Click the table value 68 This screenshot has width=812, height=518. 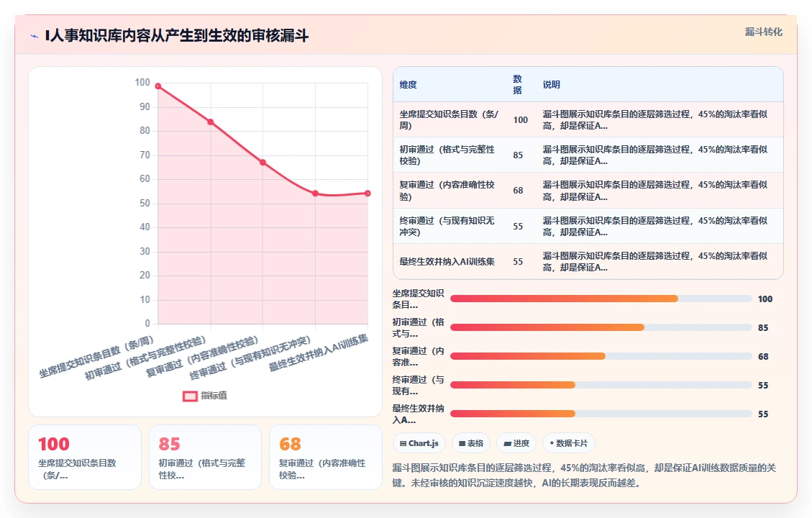518,191
